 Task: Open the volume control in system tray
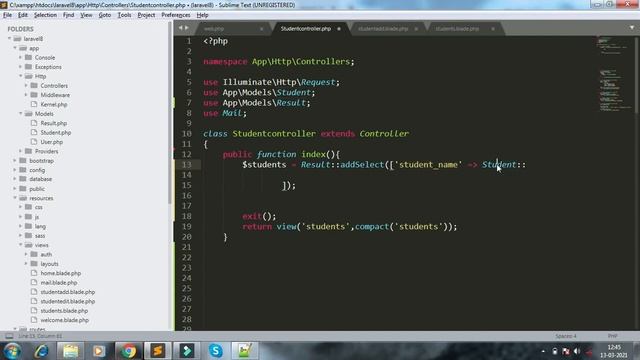click(x=577, y=351)
